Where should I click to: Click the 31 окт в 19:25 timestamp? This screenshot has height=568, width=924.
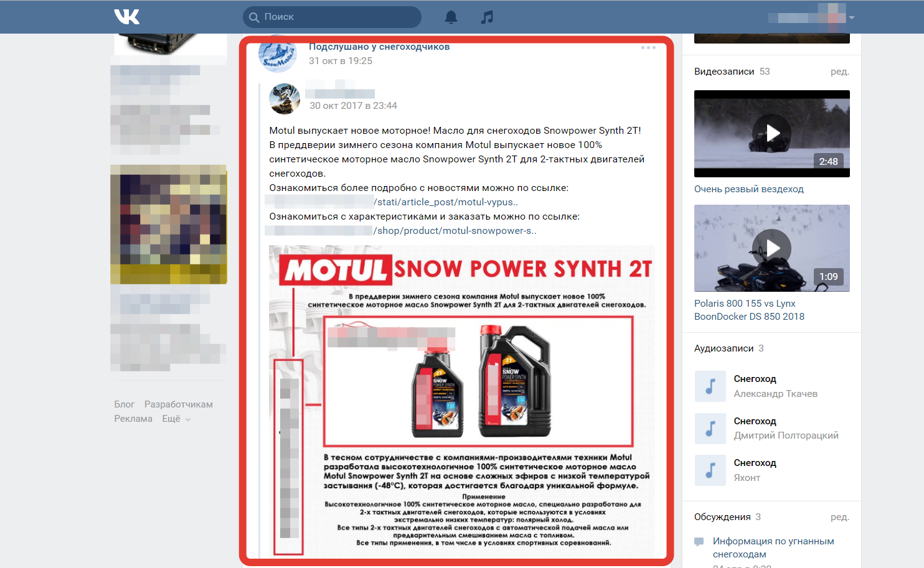click(x=341, y=61)
